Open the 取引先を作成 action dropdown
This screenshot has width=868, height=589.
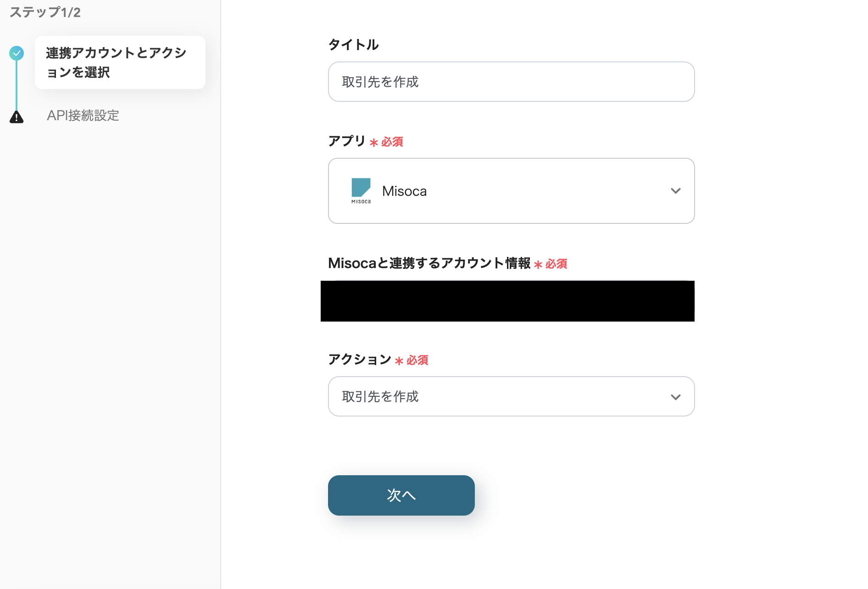[511, 396]
